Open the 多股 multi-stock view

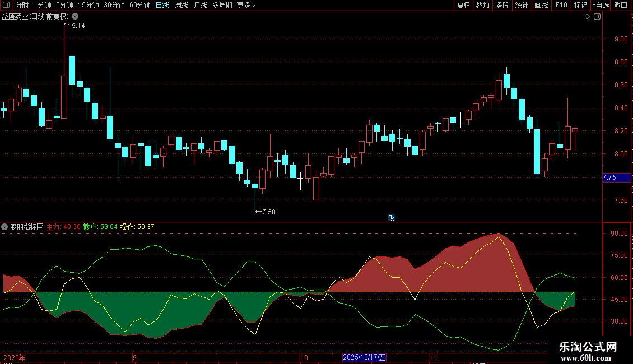[x=502, y=5]
